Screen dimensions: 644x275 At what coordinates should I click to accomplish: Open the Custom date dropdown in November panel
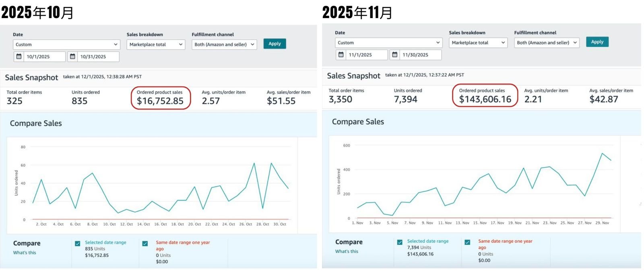pyautogui.click(x=388, y=43)
